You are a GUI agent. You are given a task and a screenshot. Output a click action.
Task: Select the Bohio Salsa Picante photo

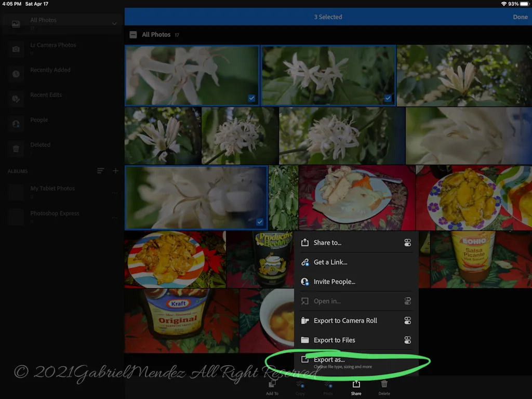coord(481,260)
